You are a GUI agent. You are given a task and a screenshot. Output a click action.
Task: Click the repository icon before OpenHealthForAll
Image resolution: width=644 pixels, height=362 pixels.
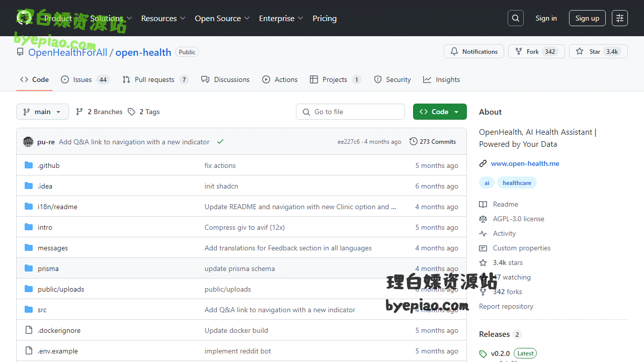pyautogui.click(x=20, y=52)
